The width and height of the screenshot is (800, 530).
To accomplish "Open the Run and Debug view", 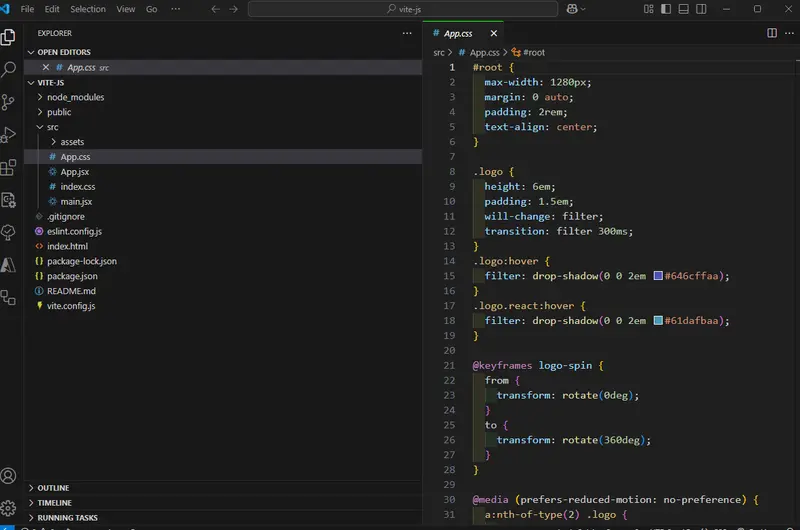I will click(x=9, y=135).
